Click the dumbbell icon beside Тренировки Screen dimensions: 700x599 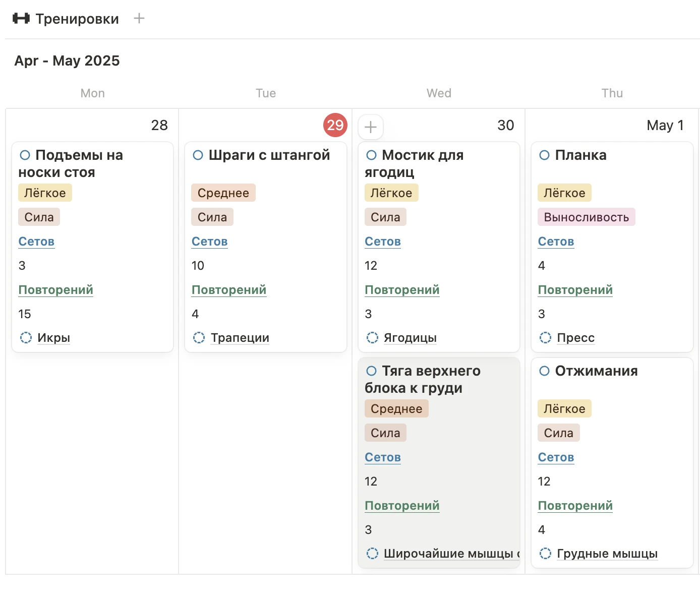(21, 19)
